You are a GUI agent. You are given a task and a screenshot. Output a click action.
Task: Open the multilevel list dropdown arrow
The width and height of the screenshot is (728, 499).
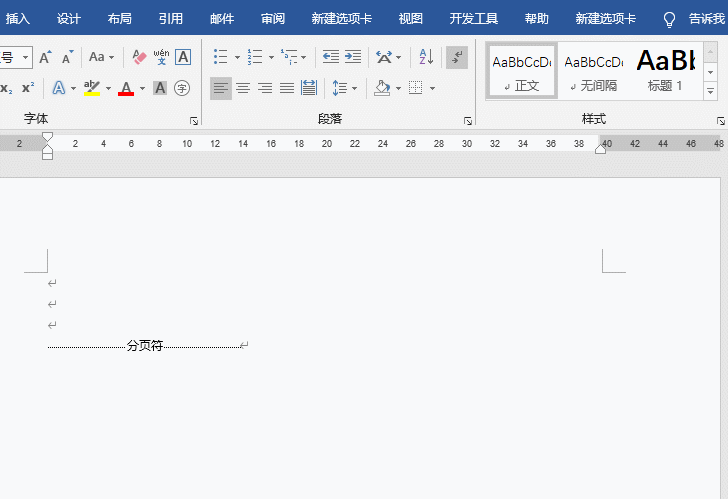(x=304, y=58)
